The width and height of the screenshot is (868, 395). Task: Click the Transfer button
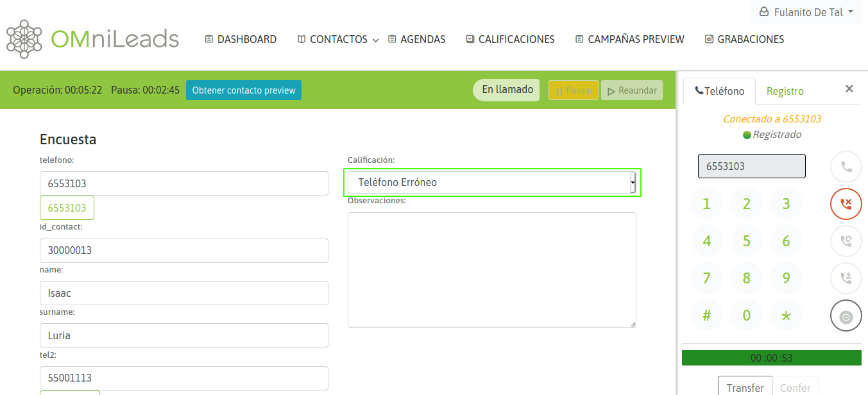tap(745, 387)
